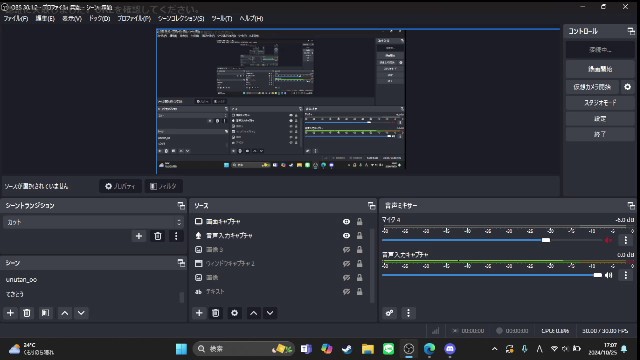Unmute マイク 4 in the mixer
Viewport: 640px width, 360px height.
609,240
